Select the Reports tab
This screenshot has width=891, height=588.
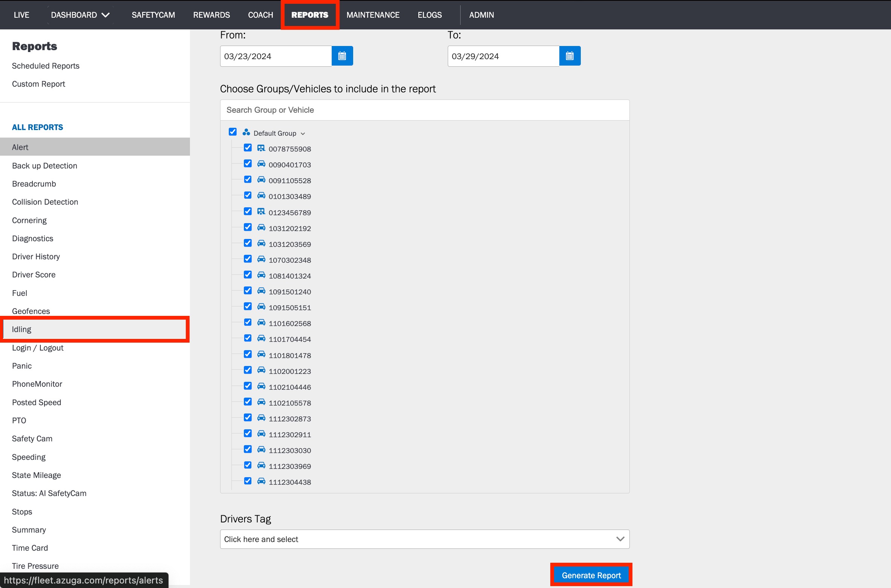tap(310, 15)
